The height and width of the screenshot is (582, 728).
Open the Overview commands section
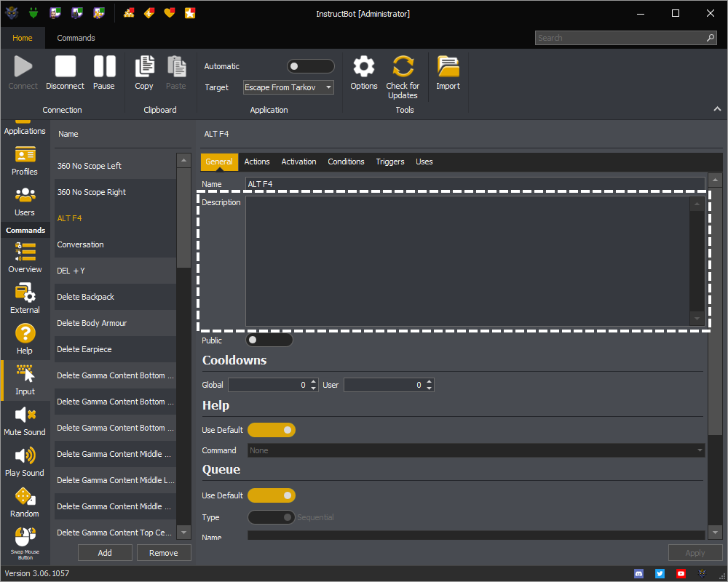pos(25,258)
